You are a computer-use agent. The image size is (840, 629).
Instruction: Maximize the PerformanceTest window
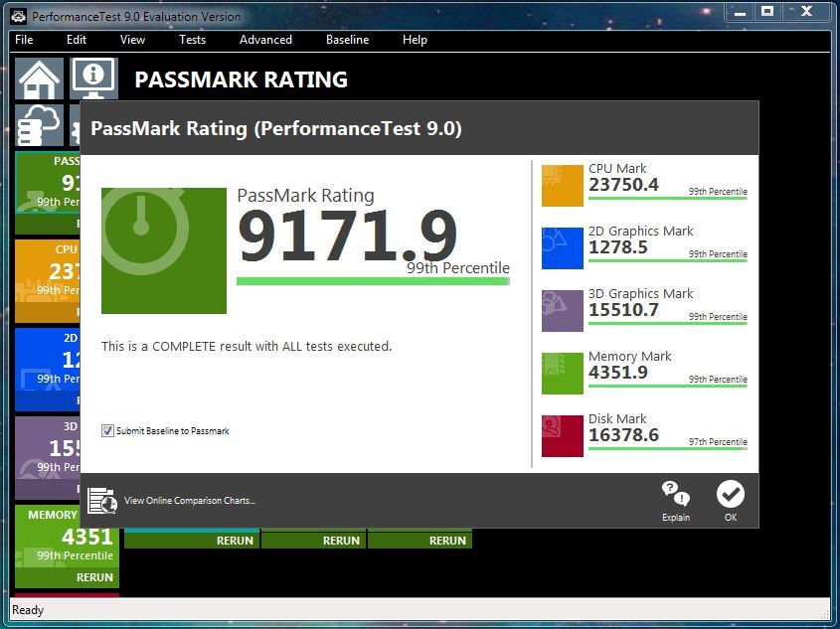[x=767, y=12]
